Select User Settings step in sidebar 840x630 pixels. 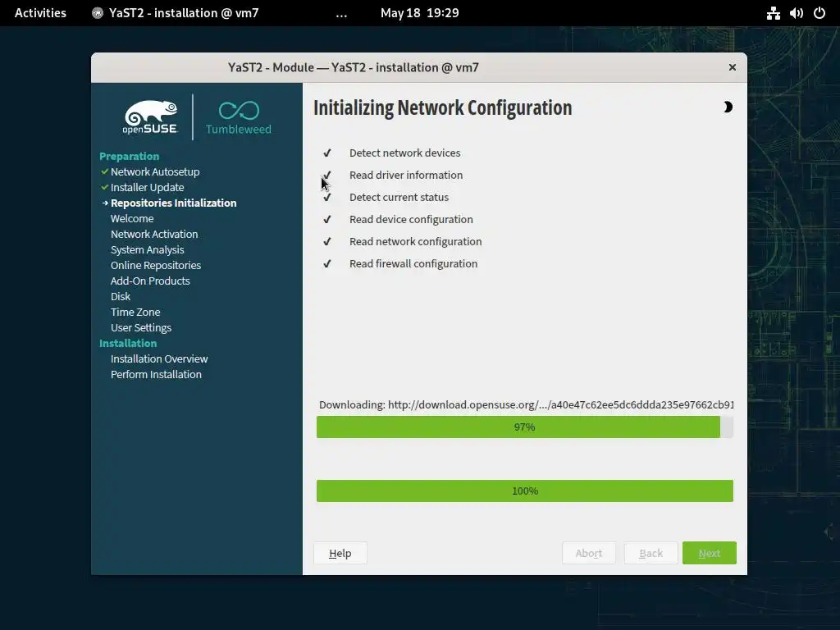click(x=141, y=327)
